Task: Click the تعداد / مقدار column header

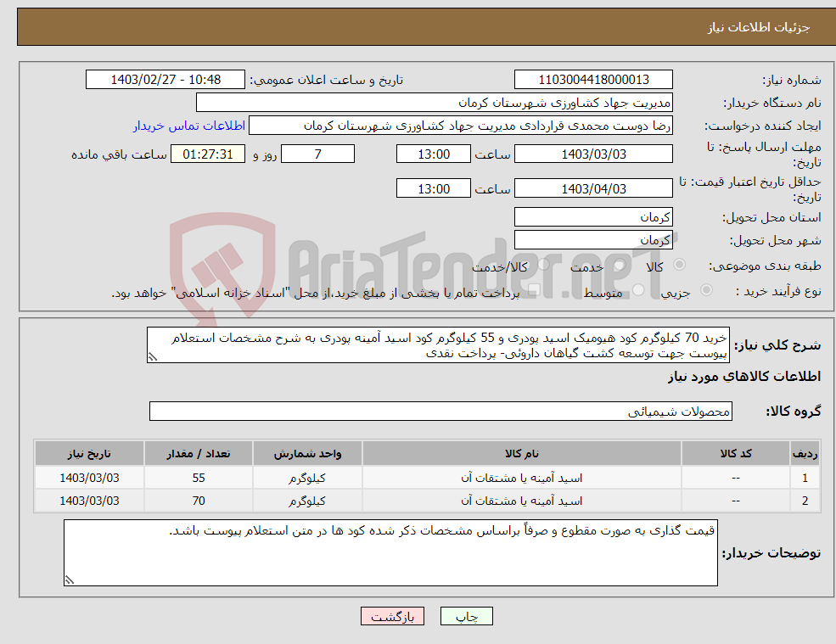Action: click(x=199, y=453)
